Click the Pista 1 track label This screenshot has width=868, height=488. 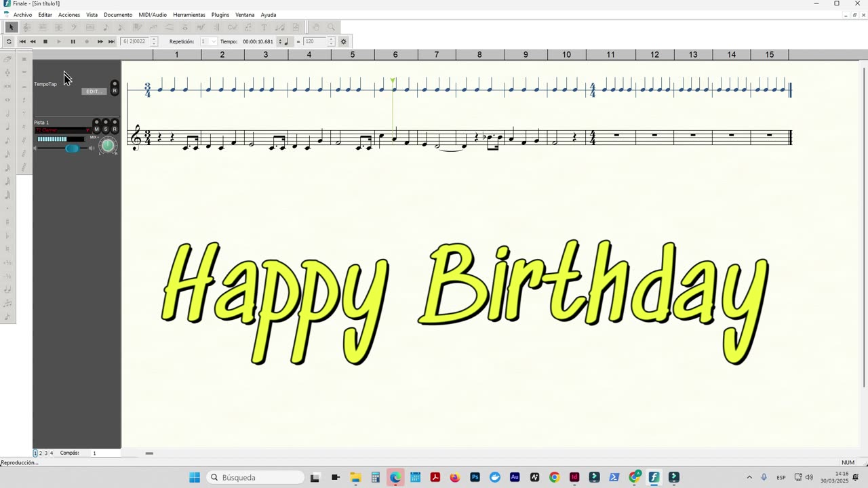pyautogui.click(x=41, y=123)
